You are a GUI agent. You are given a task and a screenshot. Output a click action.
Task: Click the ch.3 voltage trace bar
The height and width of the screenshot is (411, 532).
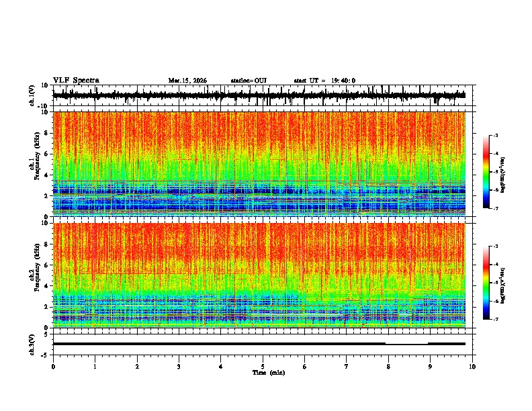(x=259, y=344)
